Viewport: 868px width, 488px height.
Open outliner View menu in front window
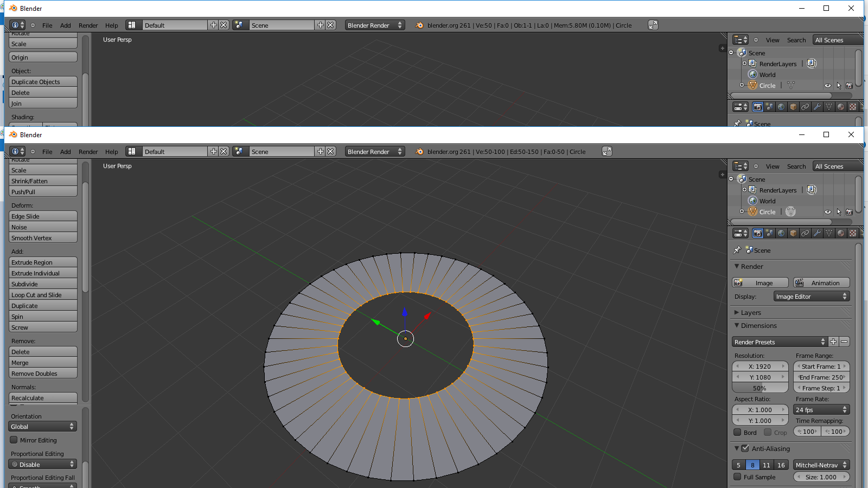[773, 166]
